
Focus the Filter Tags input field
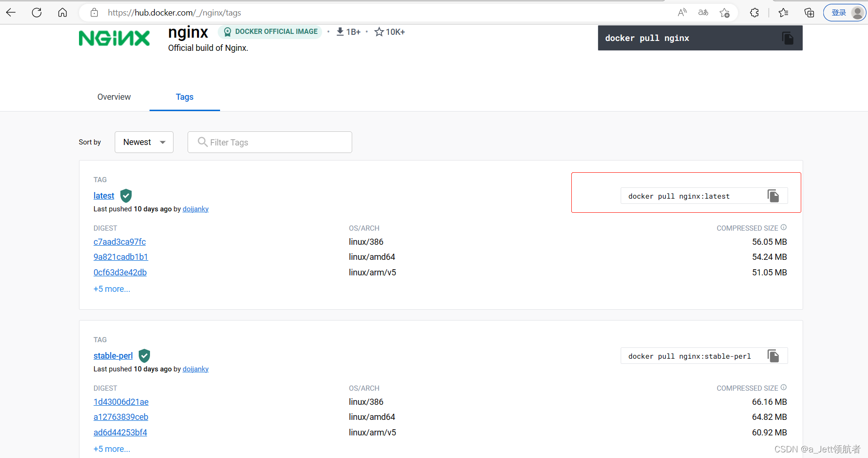270,142
